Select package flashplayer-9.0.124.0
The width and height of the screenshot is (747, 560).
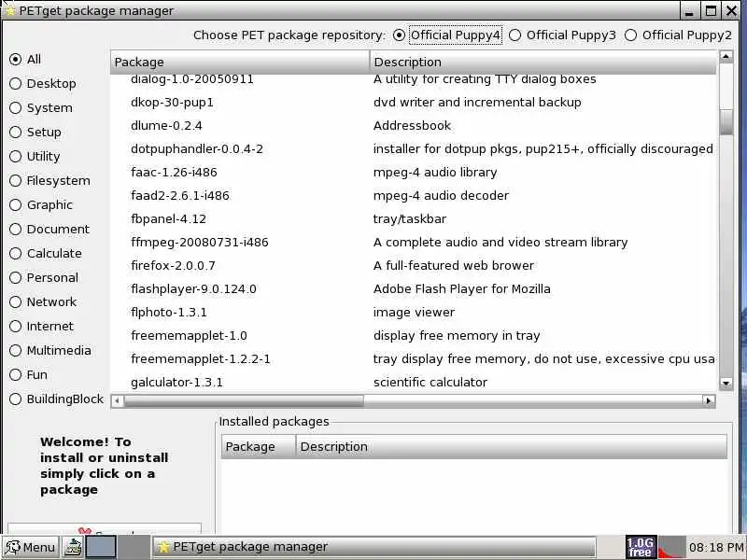(193, 289)
